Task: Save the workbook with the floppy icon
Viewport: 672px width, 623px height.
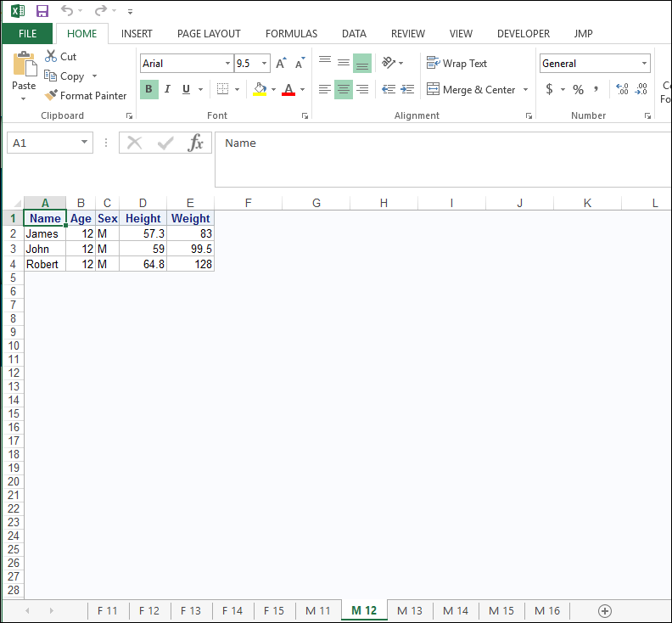Action: click(42, 11)
